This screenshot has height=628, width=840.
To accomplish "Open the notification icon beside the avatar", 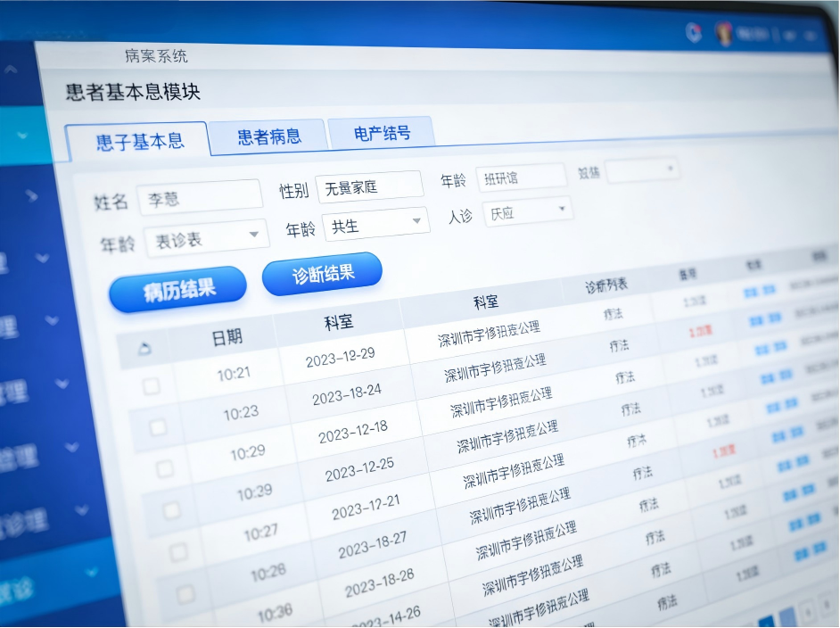I will 692,32.
